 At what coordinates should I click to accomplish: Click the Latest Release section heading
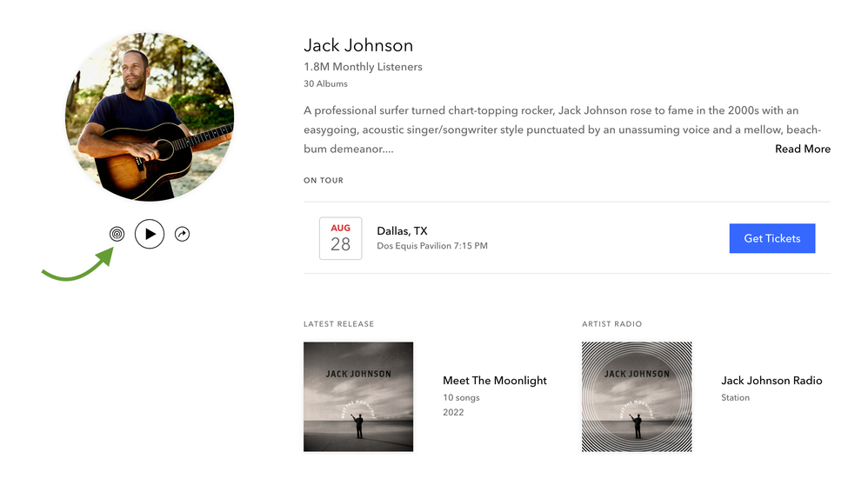(338, 324)
